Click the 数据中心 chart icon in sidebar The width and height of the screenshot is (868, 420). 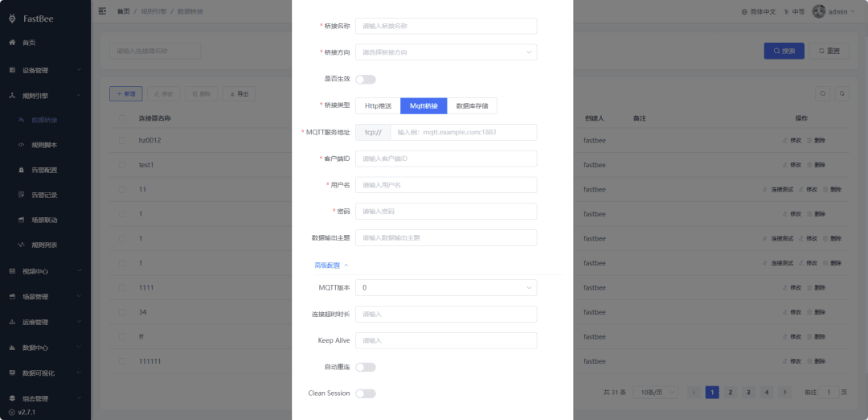click(x=12, y=348)
